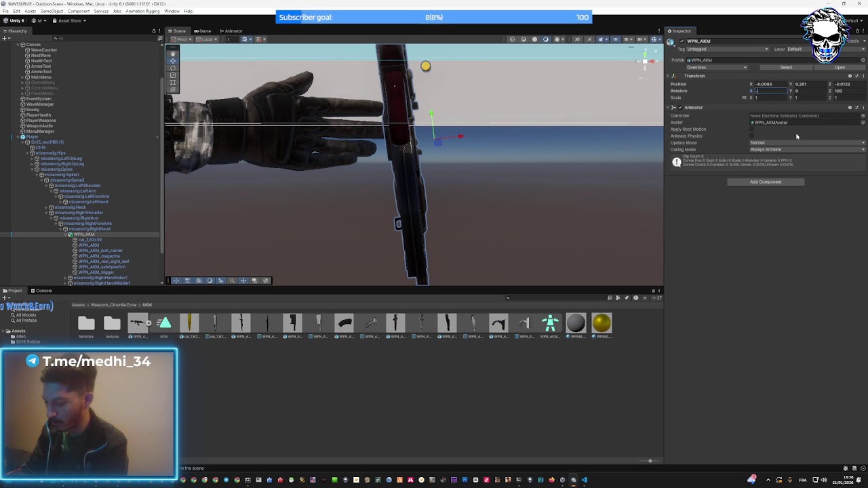Click the Project panel create plus button

coord(5,298)
